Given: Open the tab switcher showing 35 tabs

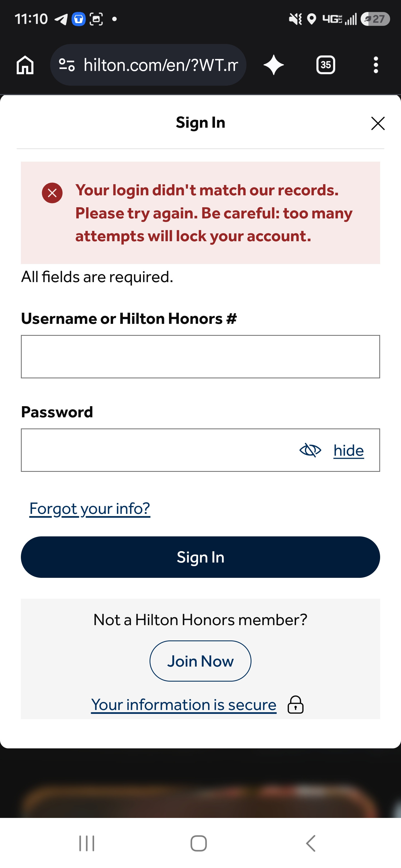Looking at the screenshot, I should [326, 65].
